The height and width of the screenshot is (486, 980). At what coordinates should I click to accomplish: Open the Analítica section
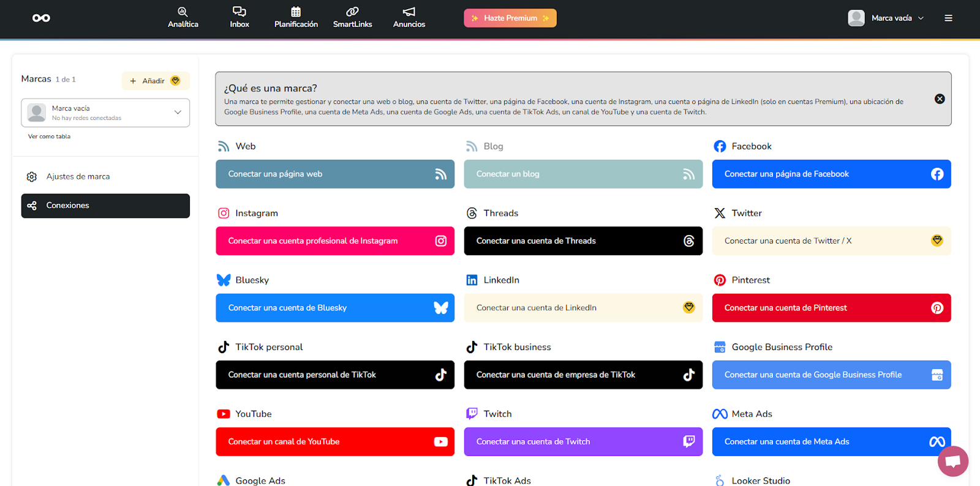click(183, 18)
